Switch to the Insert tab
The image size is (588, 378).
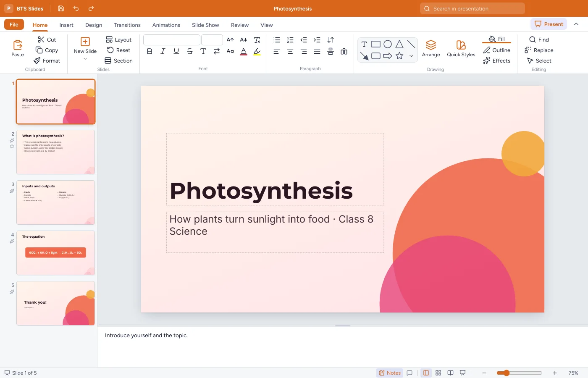tap(66, 25)
